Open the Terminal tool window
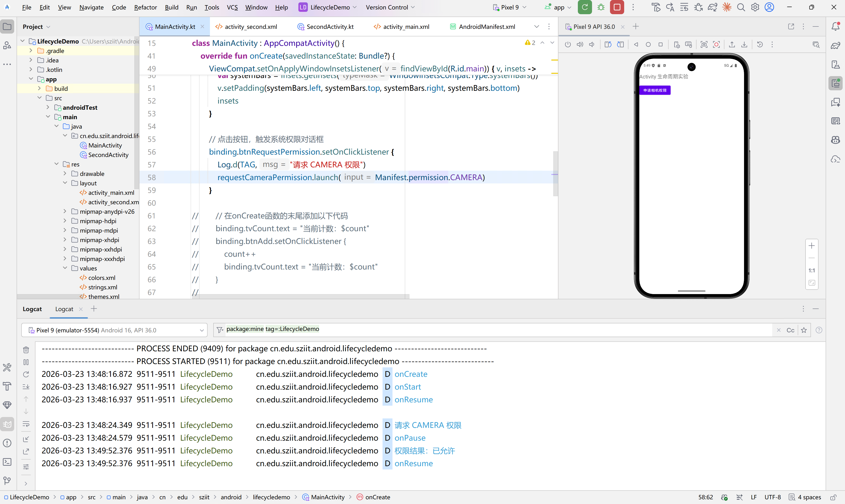 (x=7, y=462)
